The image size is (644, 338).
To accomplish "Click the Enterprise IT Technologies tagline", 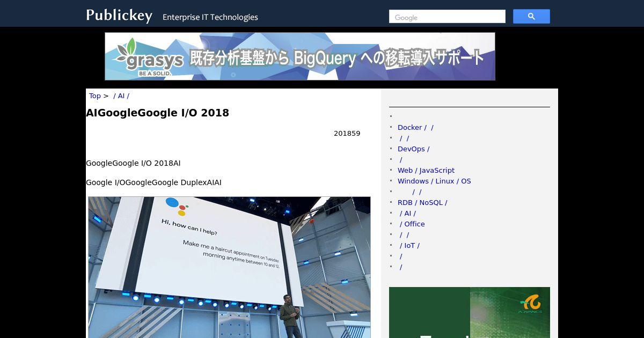I will [x=210, y=17].
